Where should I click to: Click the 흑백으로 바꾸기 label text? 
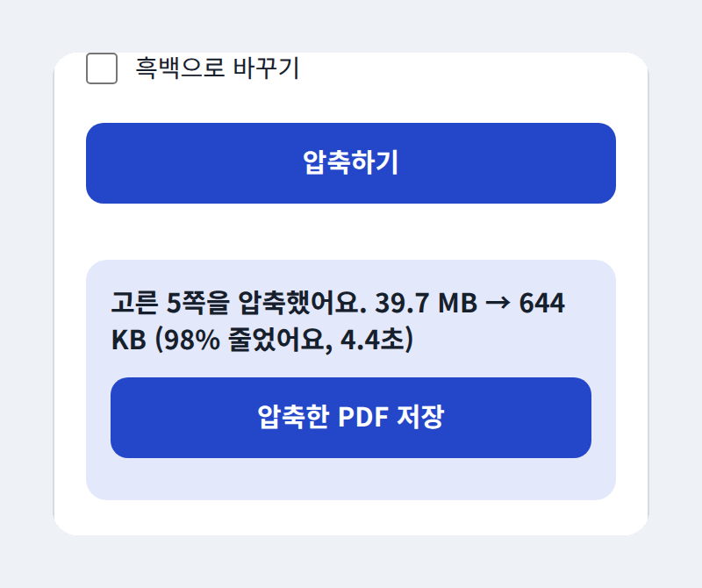[x=217, y=68]
